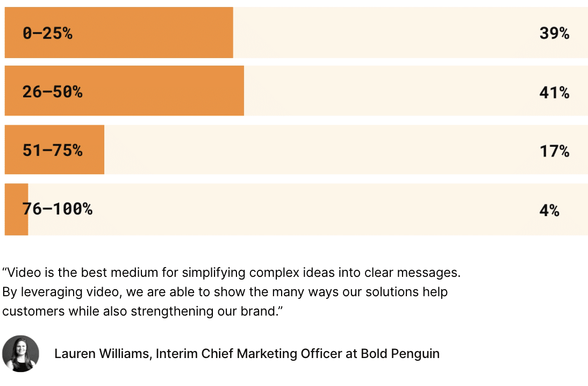The width and height of the screenshot is (588, 386).
Task: Select the 26–50% bar label
Action: click(53, 91)
